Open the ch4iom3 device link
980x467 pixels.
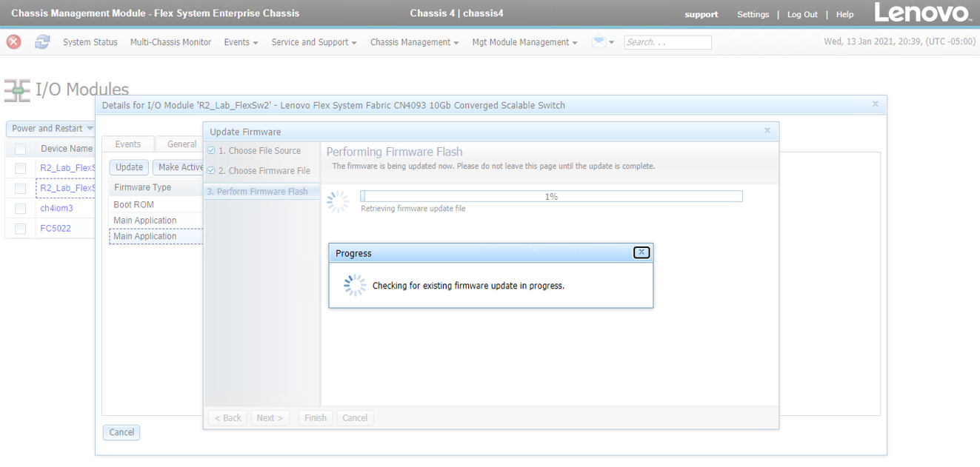56,208
